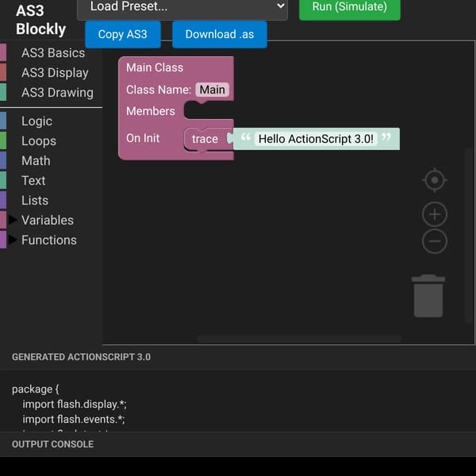Center the workspace with the crosshair icon

pyautogui.click(x=435, y=180)
